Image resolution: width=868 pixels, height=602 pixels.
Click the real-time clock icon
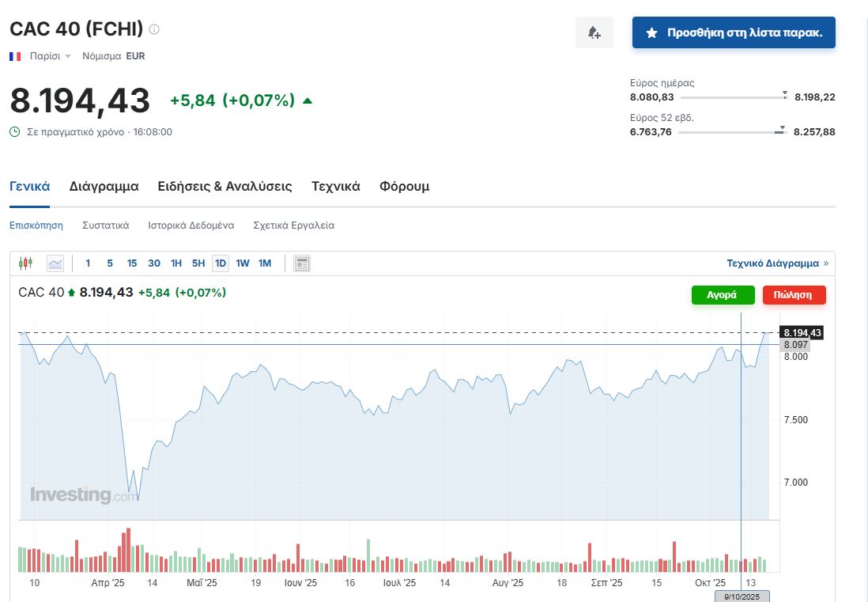(x=15, y=132)
